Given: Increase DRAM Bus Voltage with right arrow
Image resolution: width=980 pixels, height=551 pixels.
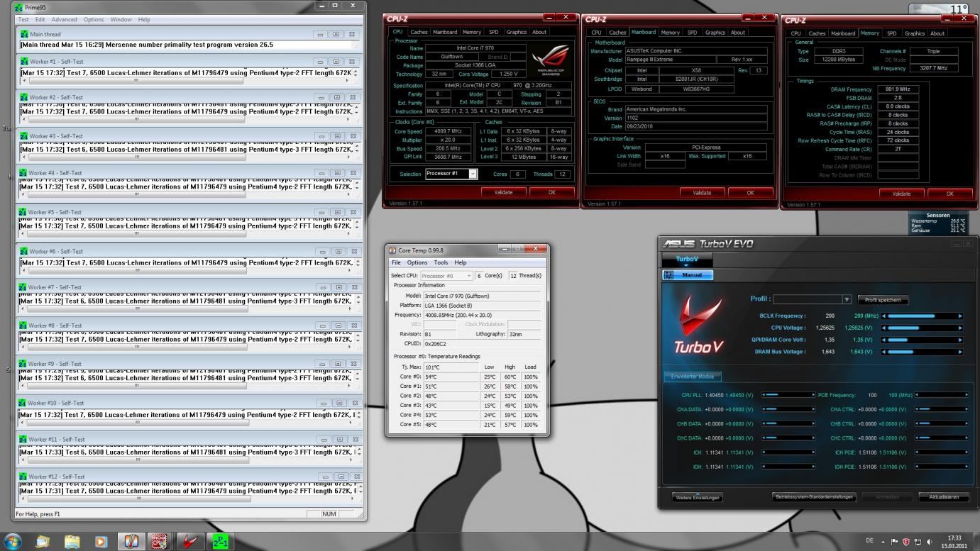Looking at the screenshot, I should coord(960,352).
